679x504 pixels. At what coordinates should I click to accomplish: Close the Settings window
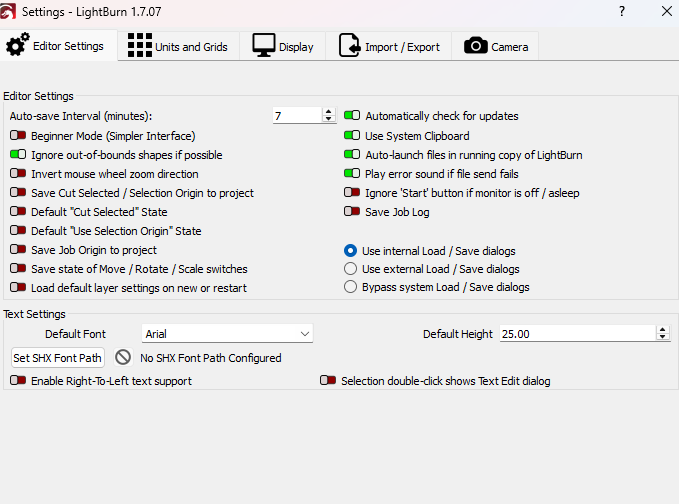coord(667,11)
